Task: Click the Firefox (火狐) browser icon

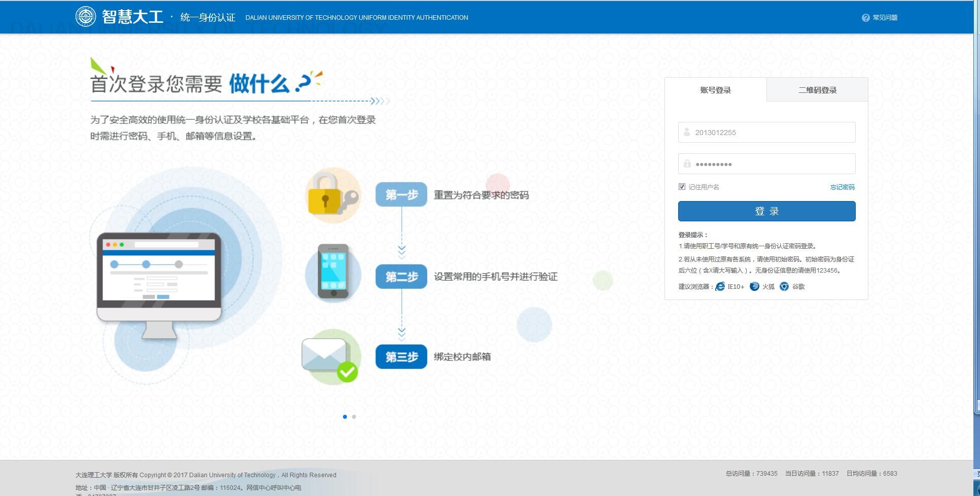Action: pyautogui.click(x=754, y=287)
